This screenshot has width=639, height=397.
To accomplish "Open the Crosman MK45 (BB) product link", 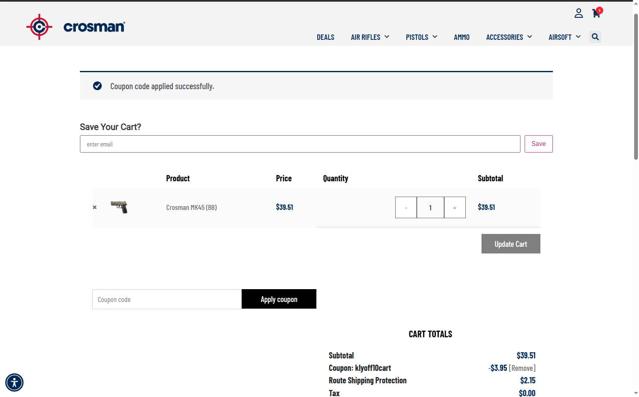I will 192,207.
